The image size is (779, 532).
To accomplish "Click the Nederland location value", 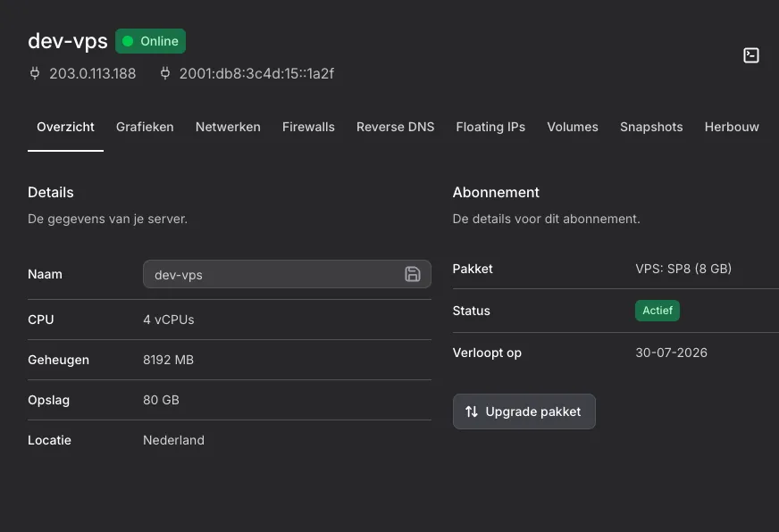I will point(173,440).
